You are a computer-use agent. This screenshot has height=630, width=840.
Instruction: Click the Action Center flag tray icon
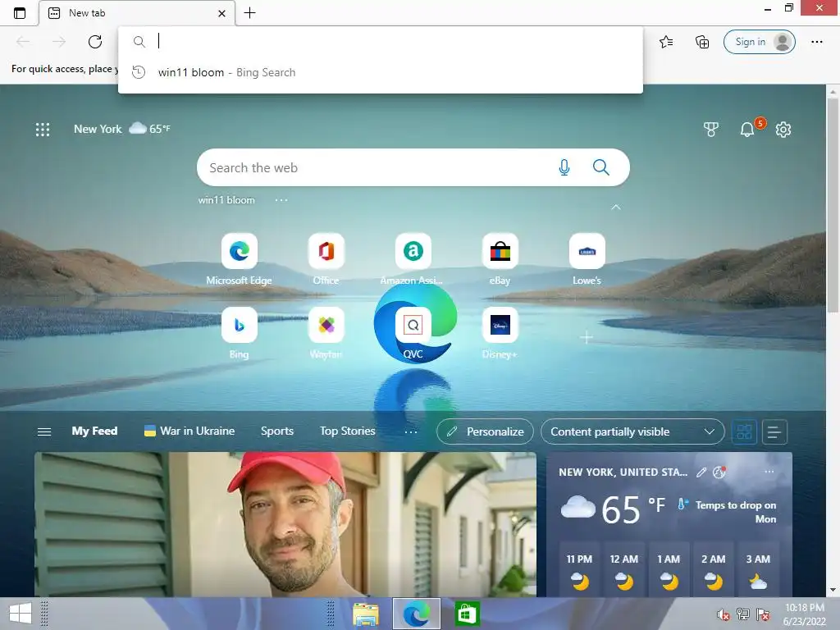pos(763,614)
